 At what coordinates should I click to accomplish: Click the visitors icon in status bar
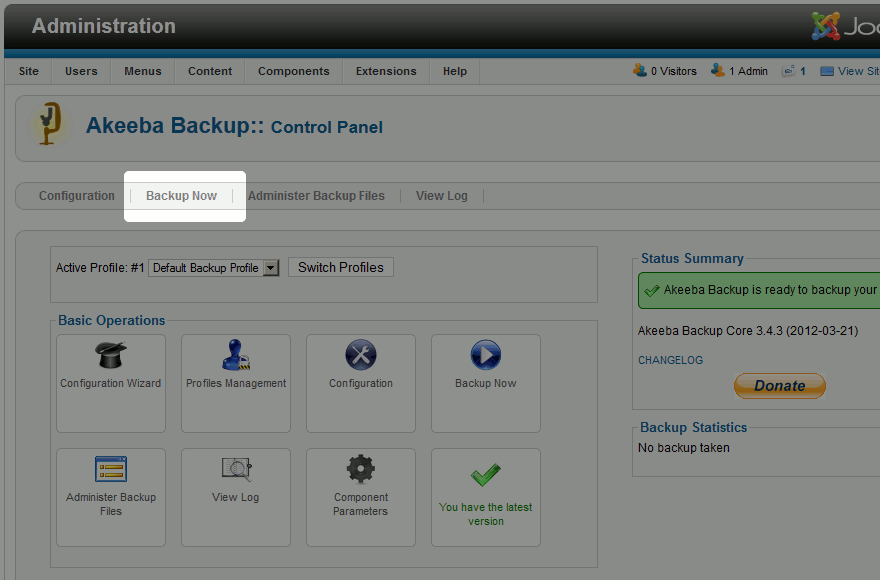coord(640,71)
